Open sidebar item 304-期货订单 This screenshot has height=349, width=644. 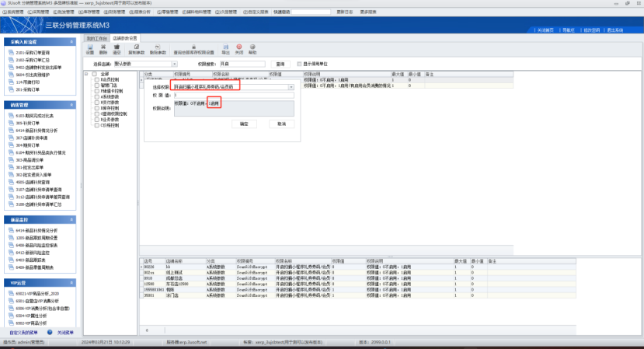tap(27, 145)
